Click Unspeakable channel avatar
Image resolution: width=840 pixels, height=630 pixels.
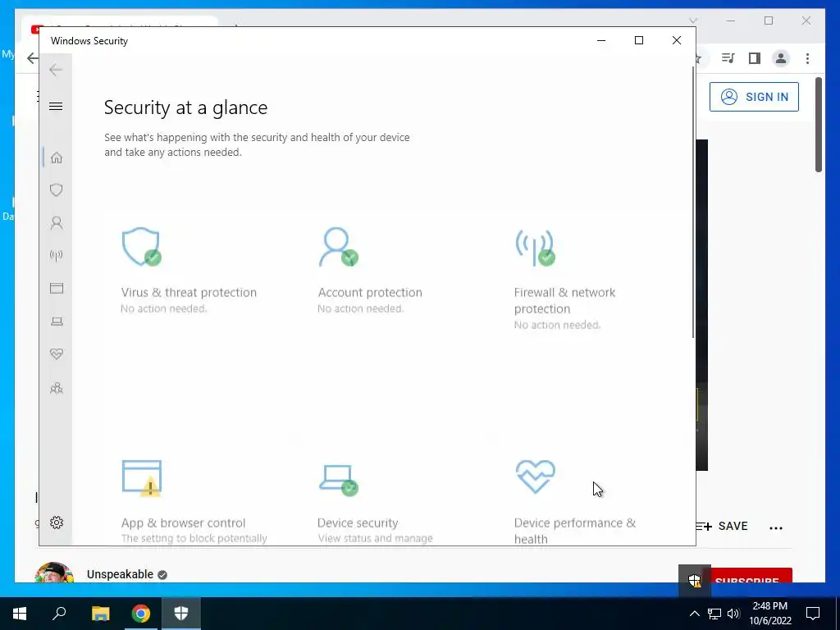pos(54,573)
